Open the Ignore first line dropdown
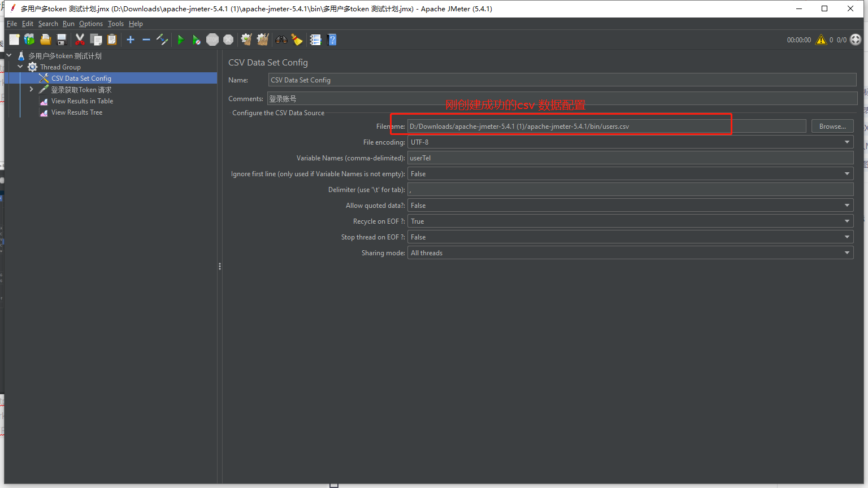This screenshot has height=488, width=868. coord(630,174)
